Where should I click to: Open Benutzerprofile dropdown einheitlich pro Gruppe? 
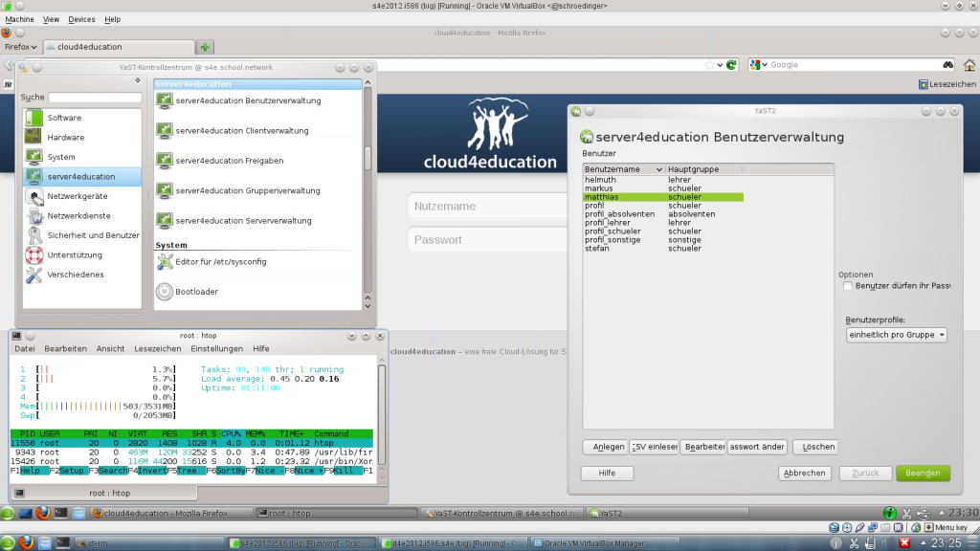(x=896, y=335)
